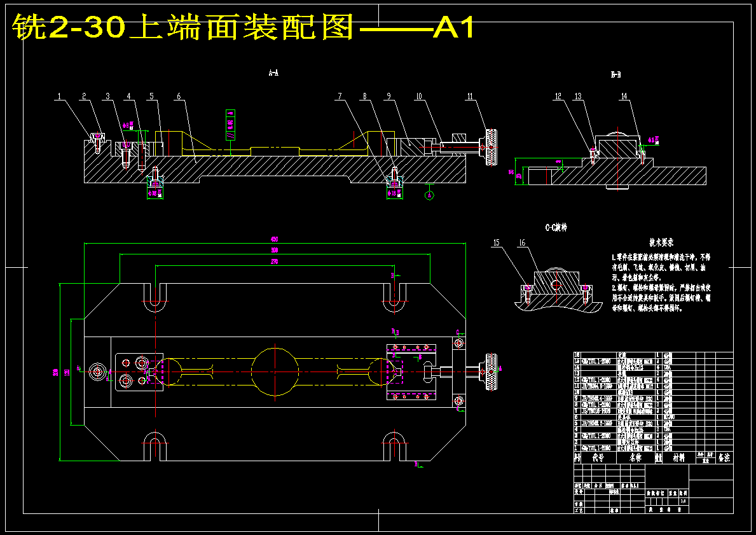Image resolution: width=756 pixels, height=535 pixels.
Task: Select part balloon number 10
Action: coord(419,97)
